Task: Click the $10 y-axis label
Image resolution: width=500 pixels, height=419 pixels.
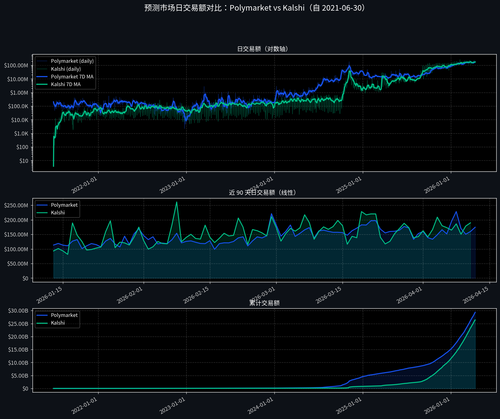Action: coord(24,161)
